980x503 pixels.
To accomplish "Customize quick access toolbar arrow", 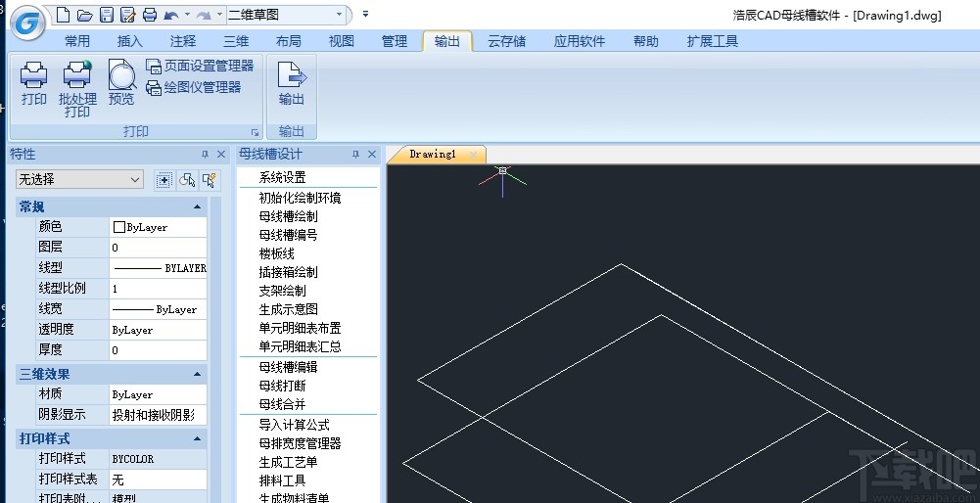I will [x=365, y=14].
